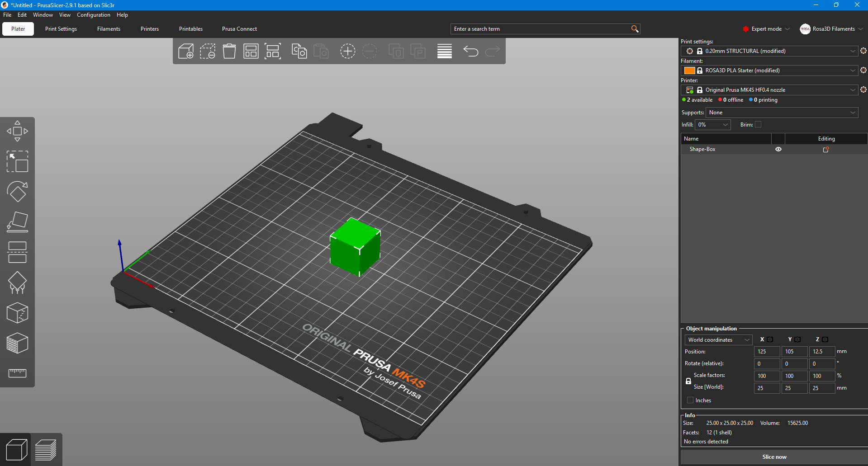Open the Print settings preset dropdown
This screenshot has height=466, width=868.
[x=769, y=51]
